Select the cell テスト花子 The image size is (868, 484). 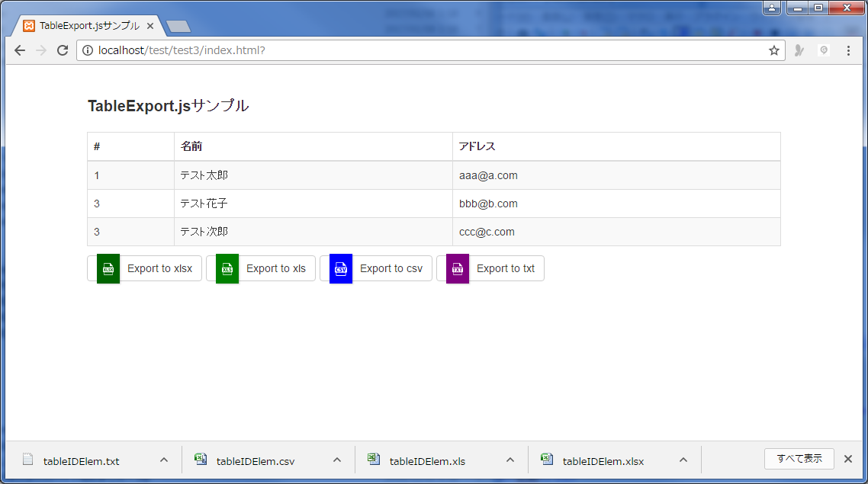tap(313, 204)
